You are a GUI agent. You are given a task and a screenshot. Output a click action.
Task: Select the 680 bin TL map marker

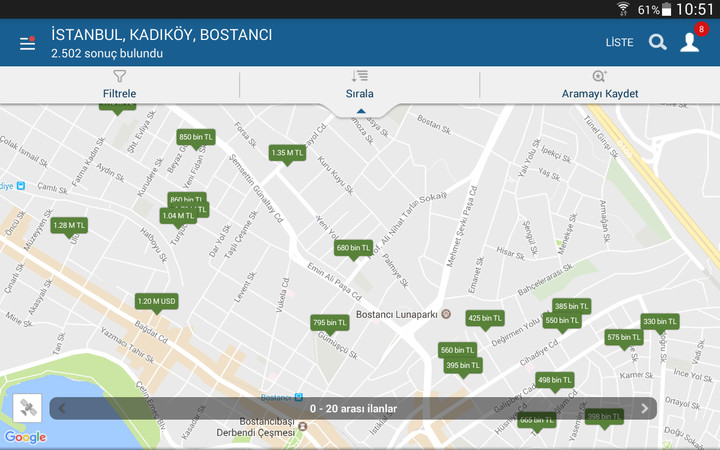(x=353, y=247)
